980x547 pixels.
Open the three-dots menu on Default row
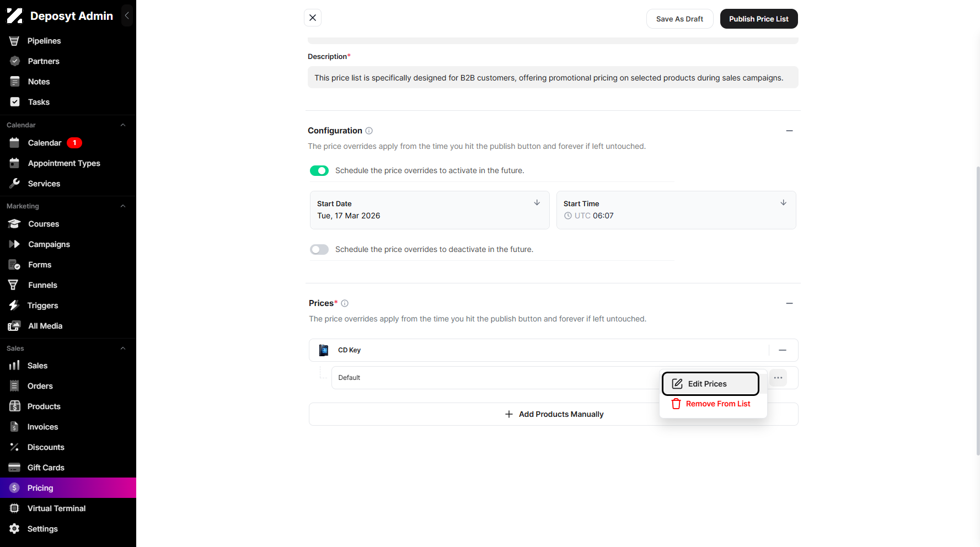[778, 378]
